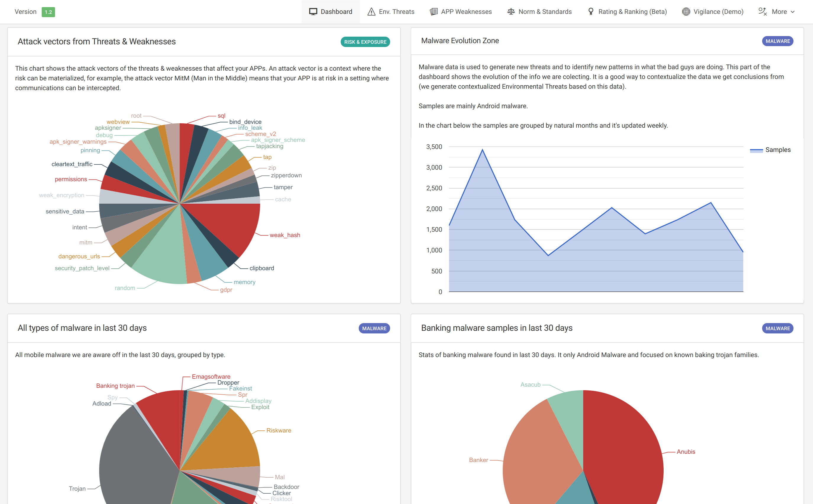This screenshot has width=813, height=504.
Task: Click the Env. Threats warning triangle icon
Action: coord(371,12)
